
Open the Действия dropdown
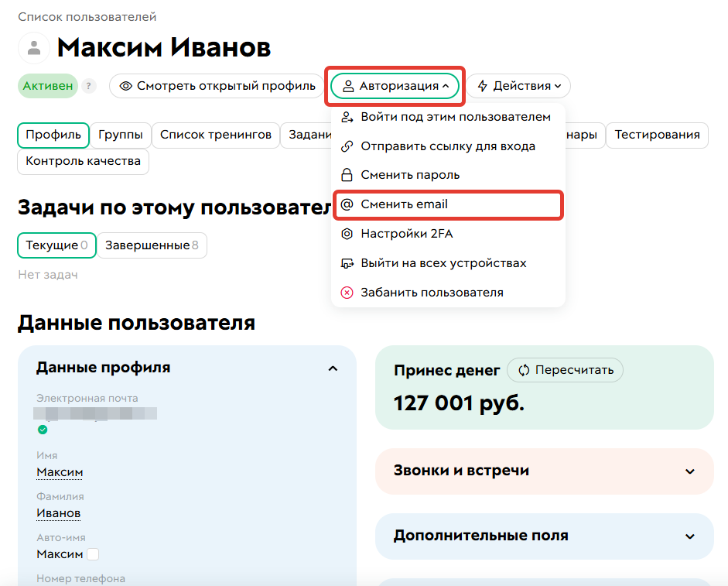point(518,86)
